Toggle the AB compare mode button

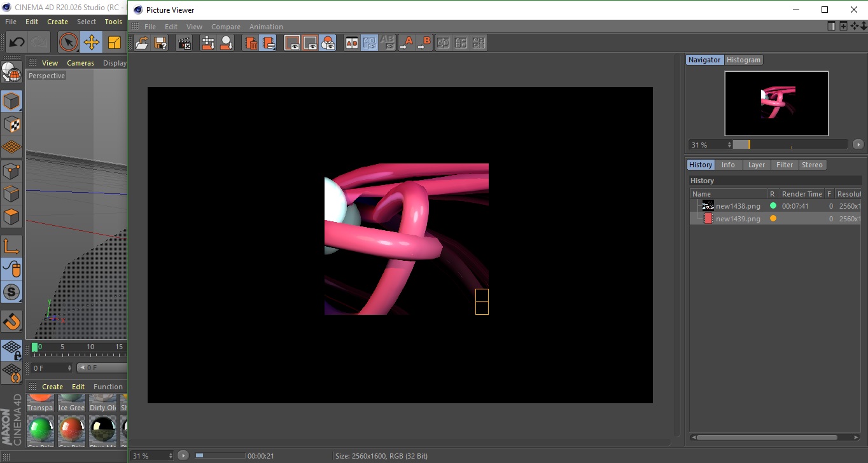coord(351,43)
